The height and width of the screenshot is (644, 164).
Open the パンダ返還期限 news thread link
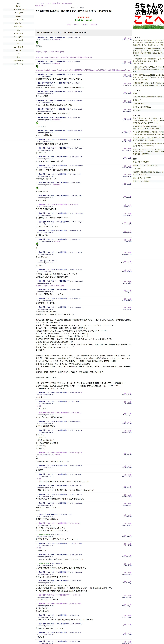click(149, 52)
